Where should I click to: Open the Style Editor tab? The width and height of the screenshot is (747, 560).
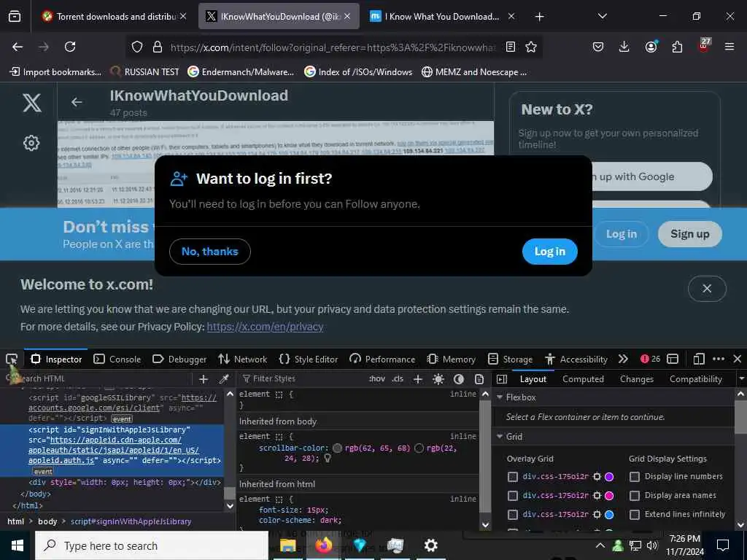309,359
